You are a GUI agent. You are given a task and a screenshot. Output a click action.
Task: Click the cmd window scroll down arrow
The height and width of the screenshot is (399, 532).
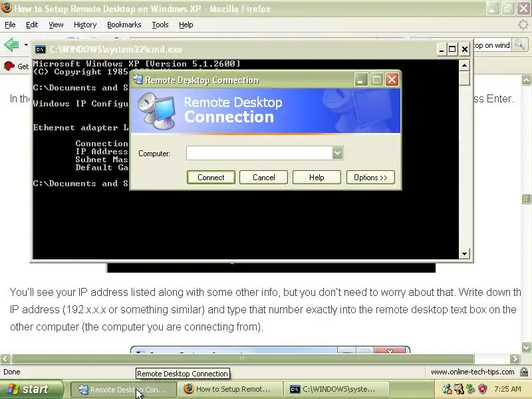(464, 253)
